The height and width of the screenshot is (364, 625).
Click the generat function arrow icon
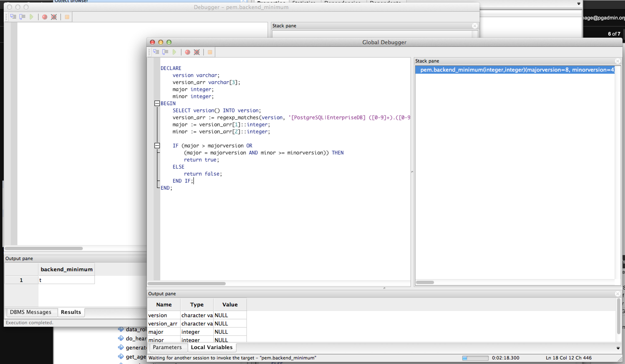click(x=121, y=347)
